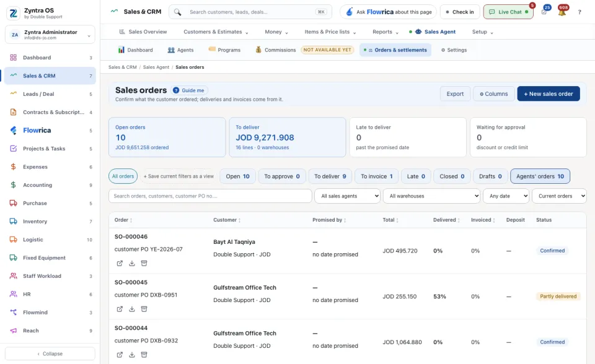Viewport: 595px width, 364px height.
Task: Expand Zyntra Administrator account switcher
Action: (50, 35)
